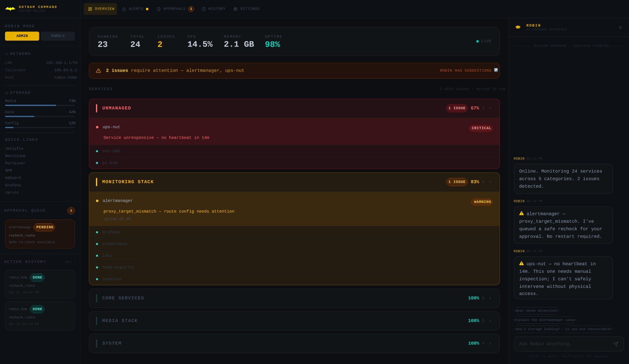Screen dimensions: 629x364
Task: Open the Overview tab
Action: pyautogui.click(x=101, y=9)
